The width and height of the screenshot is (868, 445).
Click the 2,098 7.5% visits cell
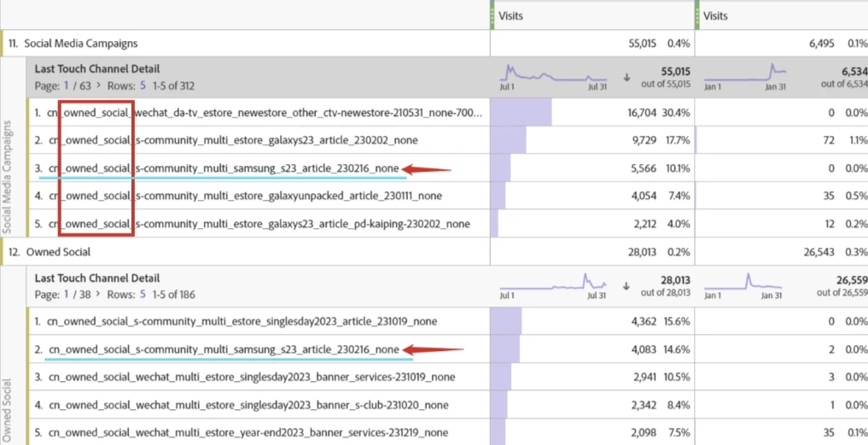click(x=592, y=432)
